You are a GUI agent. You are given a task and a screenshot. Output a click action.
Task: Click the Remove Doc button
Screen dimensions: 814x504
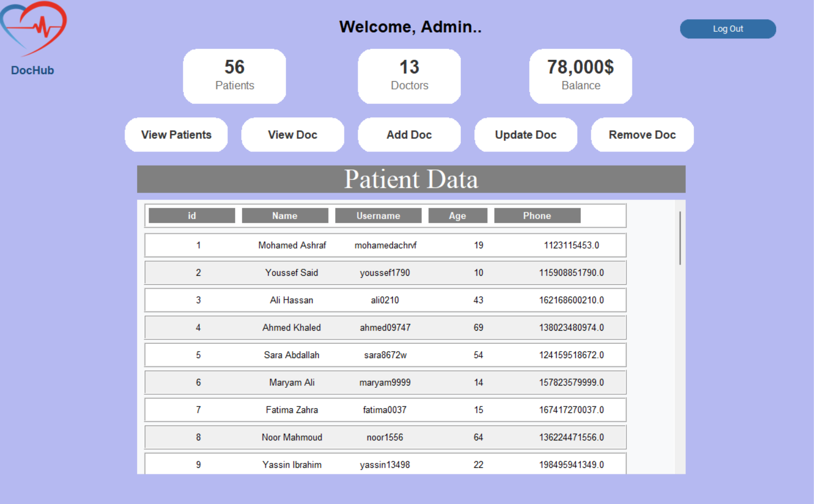click(642, 135)
